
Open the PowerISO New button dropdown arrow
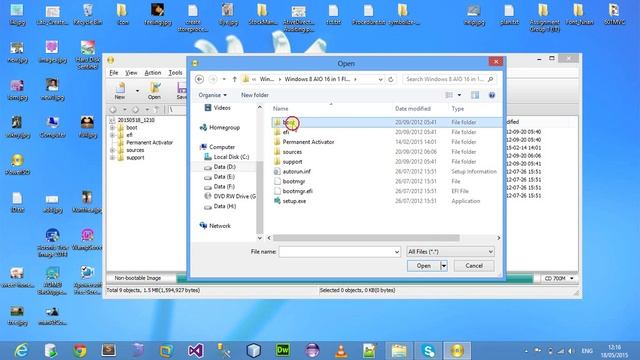pos(137,91)
